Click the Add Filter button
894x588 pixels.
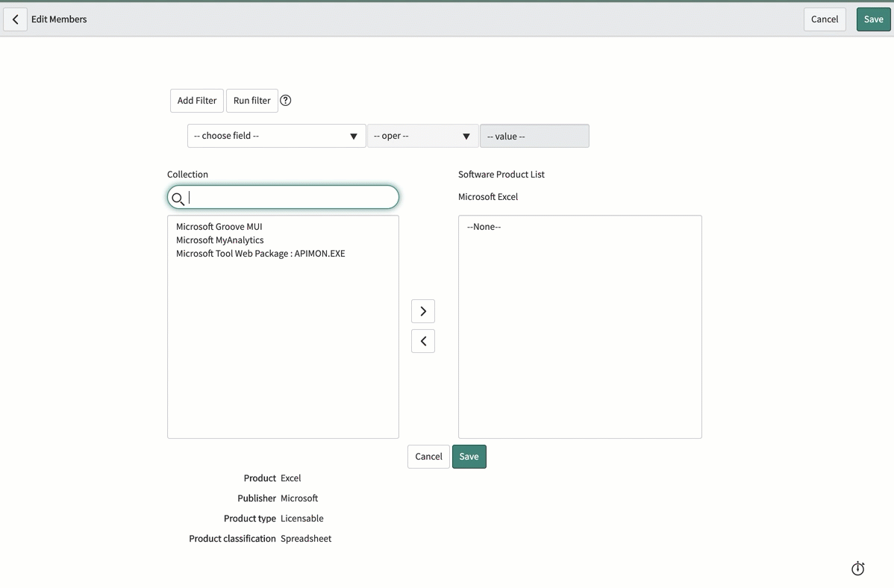click(x=197, y=101)
